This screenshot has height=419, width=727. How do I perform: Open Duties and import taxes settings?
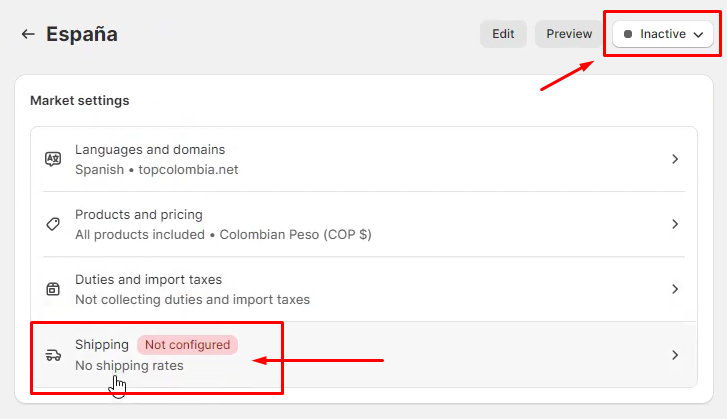148,280
